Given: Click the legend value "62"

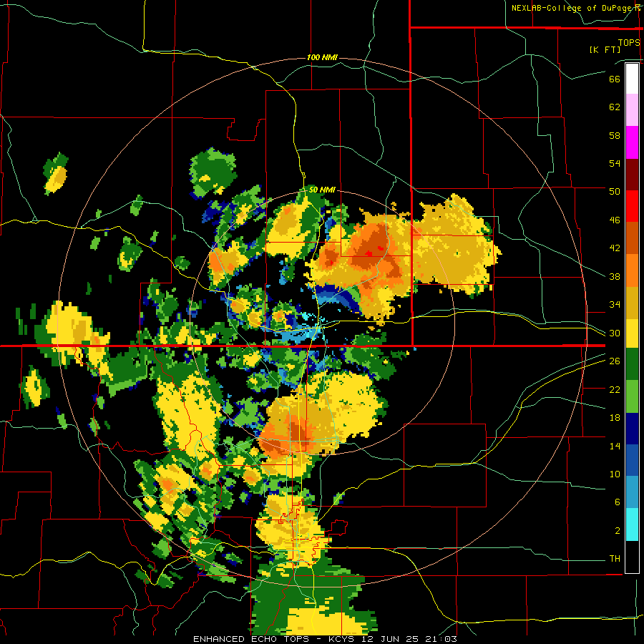Looking at the screenshot, I should point(615,107).
